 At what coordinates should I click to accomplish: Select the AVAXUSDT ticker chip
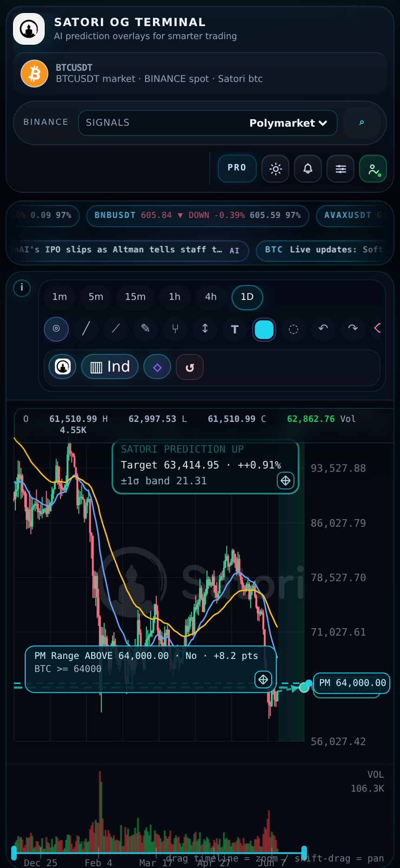(x=354, y=216)
